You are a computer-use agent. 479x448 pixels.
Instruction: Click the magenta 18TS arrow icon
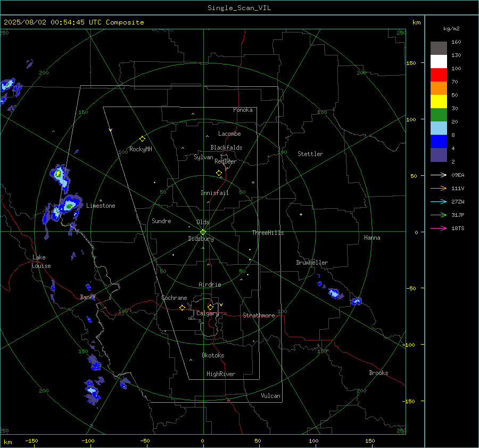[x=439, y=228]
